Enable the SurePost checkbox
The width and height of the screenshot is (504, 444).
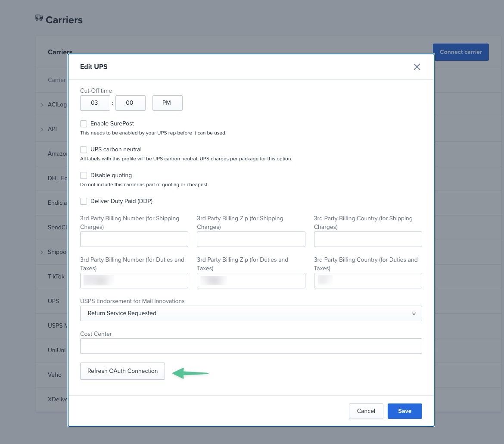coord(84,124)
